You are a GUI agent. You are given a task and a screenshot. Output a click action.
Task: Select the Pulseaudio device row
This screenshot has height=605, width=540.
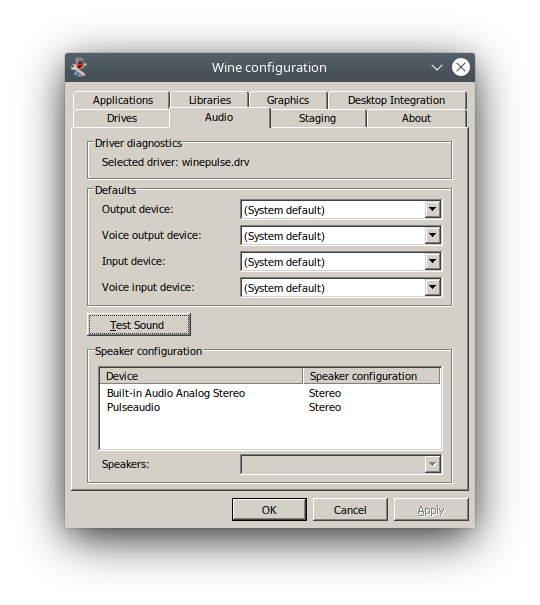tap(270, 407)
